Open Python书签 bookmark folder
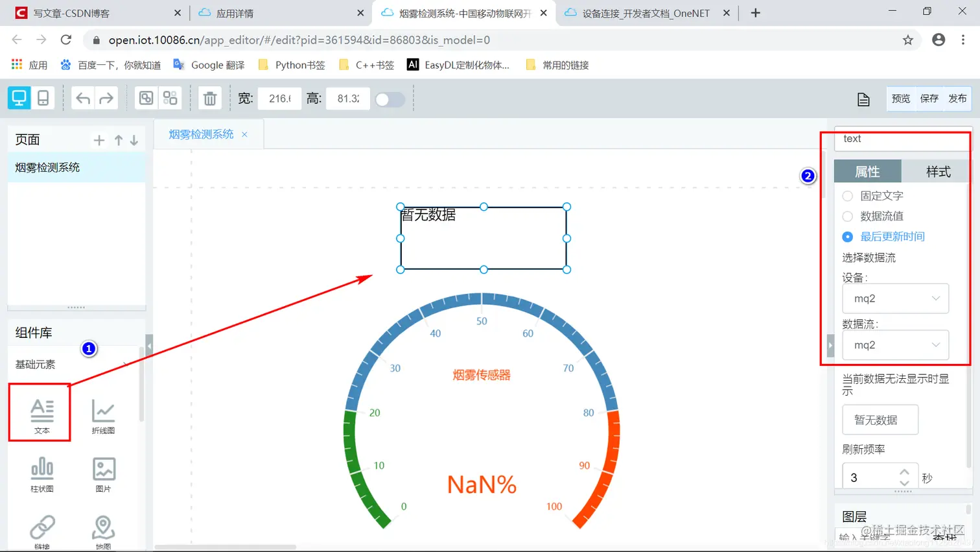980x552 pixels. pyautogui.click(x=292, y=65)
